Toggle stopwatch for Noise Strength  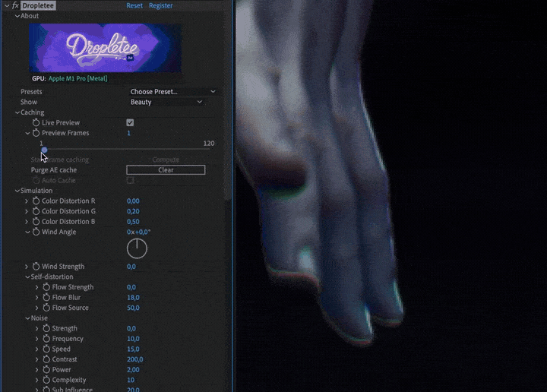pos(46,328)
